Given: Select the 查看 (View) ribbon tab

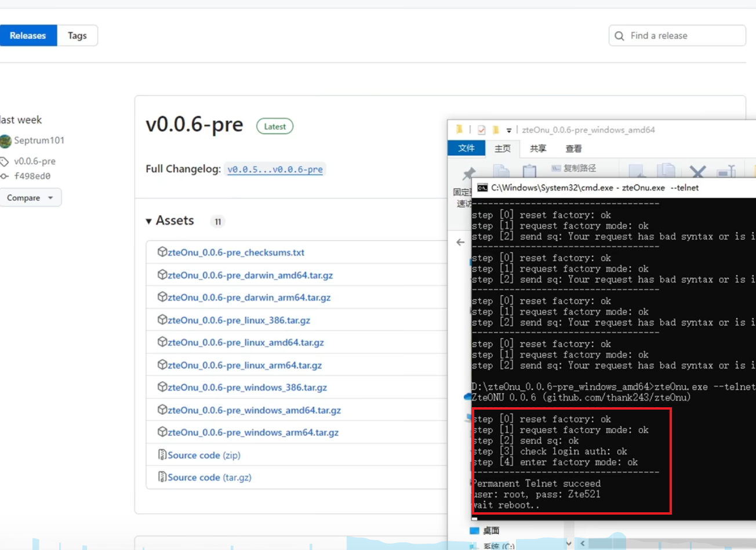Looking at the screenshot, I should point(574,149).
